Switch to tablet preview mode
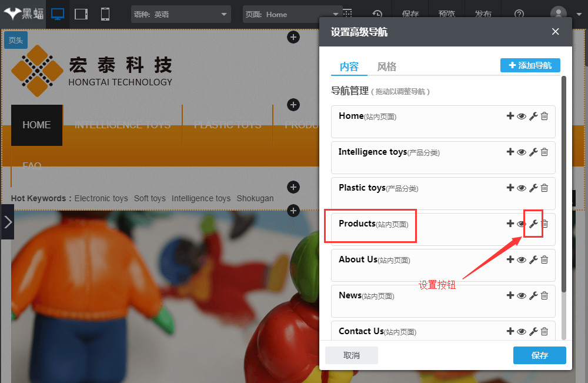This screenshot has width=588, height=383. pos(82,14)
